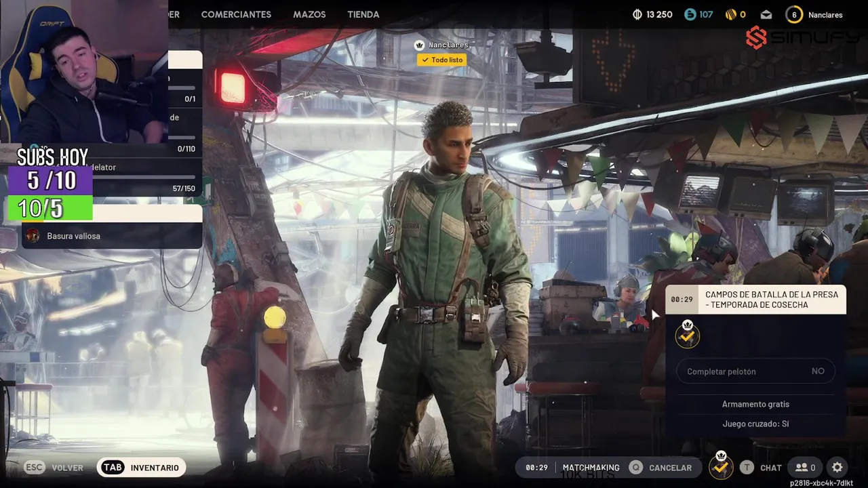Click the 13 250 K-Marks balance

(659, 15)
